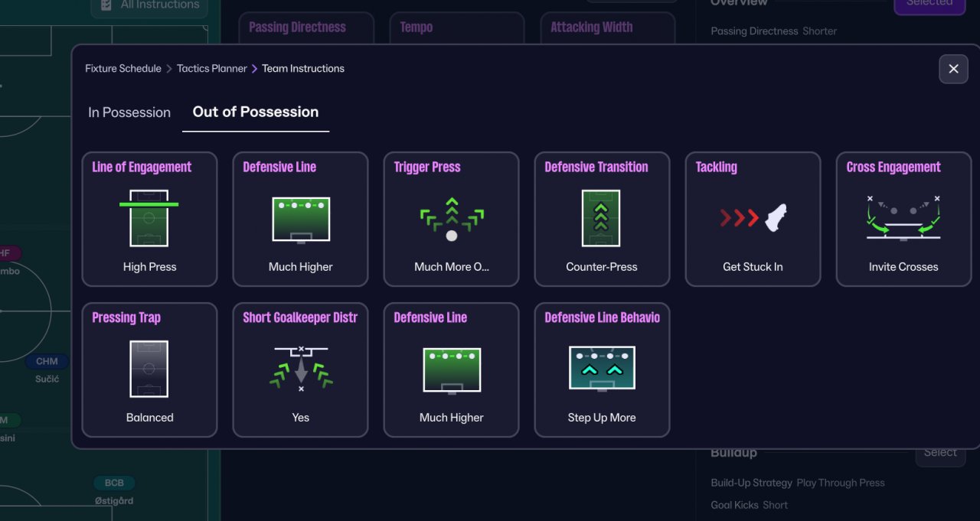Click the Pressing Trap pitch icon
The image size is (980, 521).
pos(149,370)
